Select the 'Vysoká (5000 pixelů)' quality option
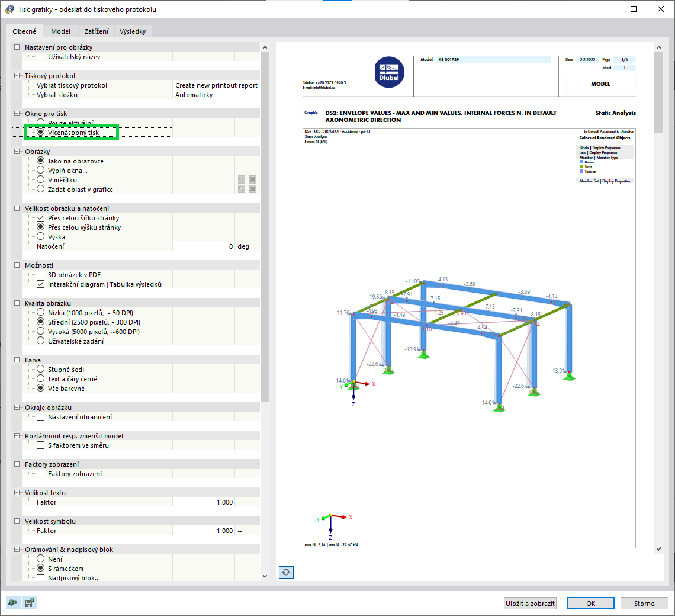The width and height of the screenshot is (675, 616). click(x=40, y=331)
